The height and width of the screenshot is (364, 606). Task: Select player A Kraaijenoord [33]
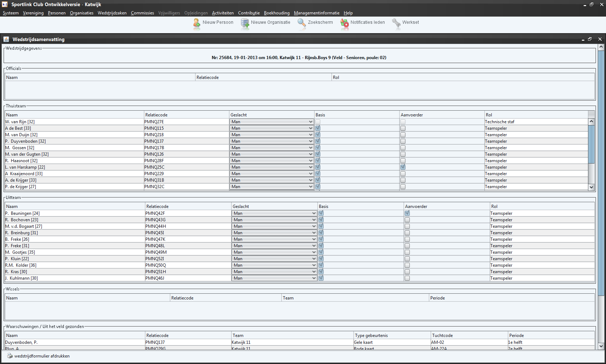click(74, 174)
